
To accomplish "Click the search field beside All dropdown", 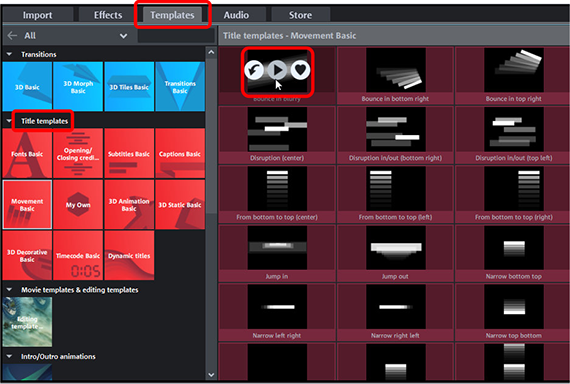I will pyautogui.click(x=176, y=36).
